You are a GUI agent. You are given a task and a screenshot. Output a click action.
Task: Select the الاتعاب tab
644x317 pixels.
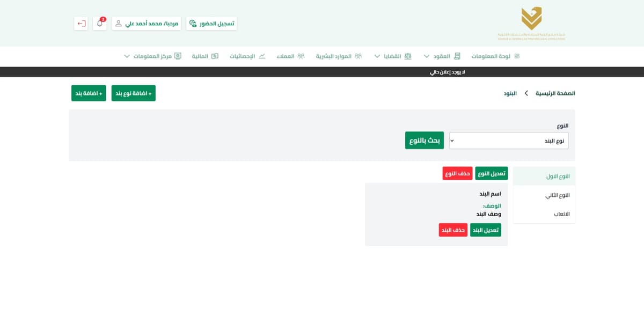coord(544,214)
